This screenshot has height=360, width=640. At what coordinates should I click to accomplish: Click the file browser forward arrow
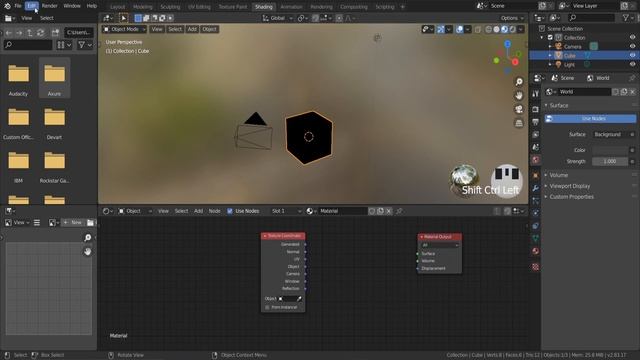pyautogui.click(x=19, y=33)
